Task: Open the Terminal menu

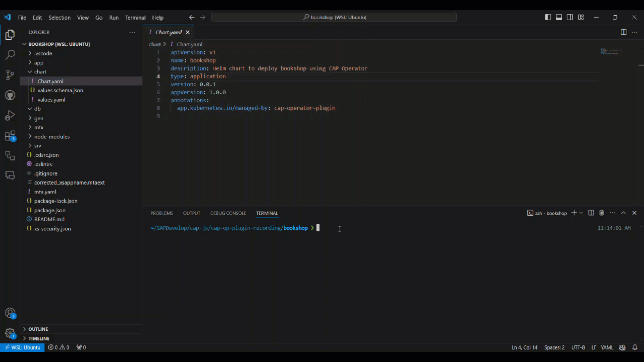Action: click(x=135, y=18)
